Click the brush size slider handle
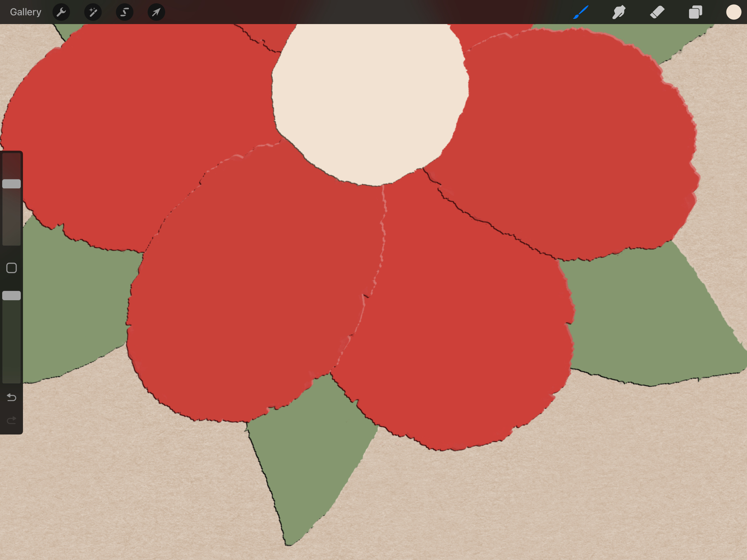Image resolution: width=747 pixels, height=560 pixels. 11,184
